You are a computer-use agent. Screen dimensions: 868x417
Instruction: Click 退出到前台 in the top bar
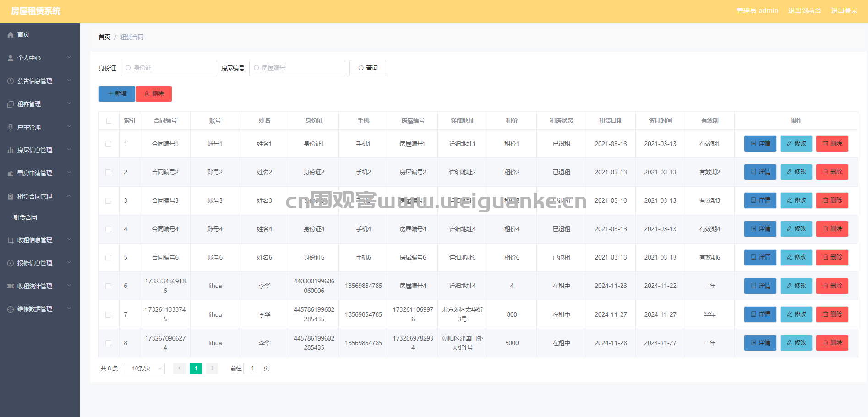[805, 11]
